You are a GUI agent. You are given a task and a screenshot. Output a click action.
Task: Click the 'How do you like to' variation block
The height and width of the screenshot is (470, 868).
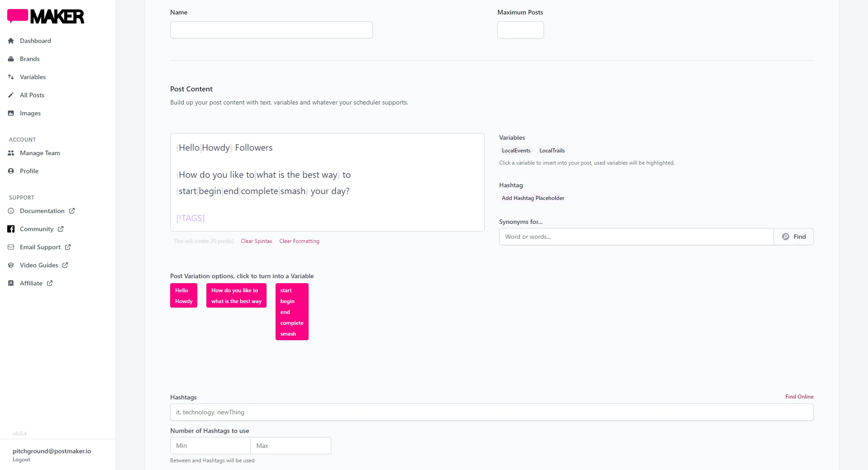(x=236, y=295)
